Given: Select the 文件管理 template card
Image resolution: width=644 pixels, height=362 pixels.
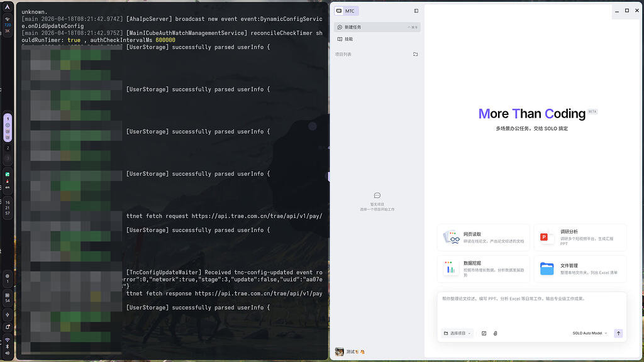Looking at the screenshot, I should 580,269.
